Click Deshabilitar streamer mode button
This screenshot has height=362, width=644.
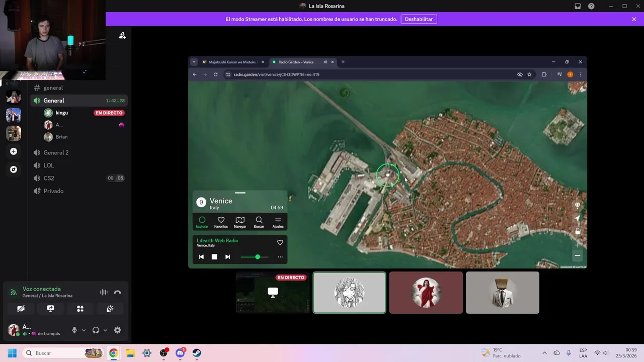tap(419, 19)
